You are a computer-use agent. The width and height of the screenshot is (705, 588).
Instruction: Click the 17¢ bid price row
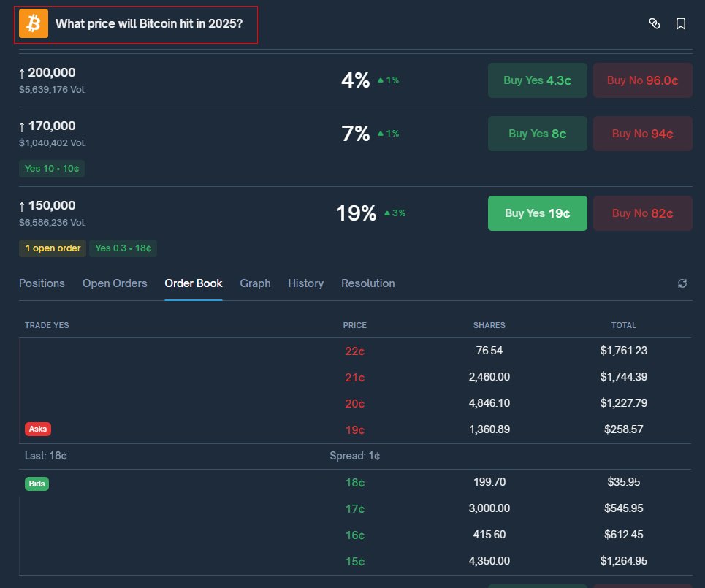coord(355,508)
